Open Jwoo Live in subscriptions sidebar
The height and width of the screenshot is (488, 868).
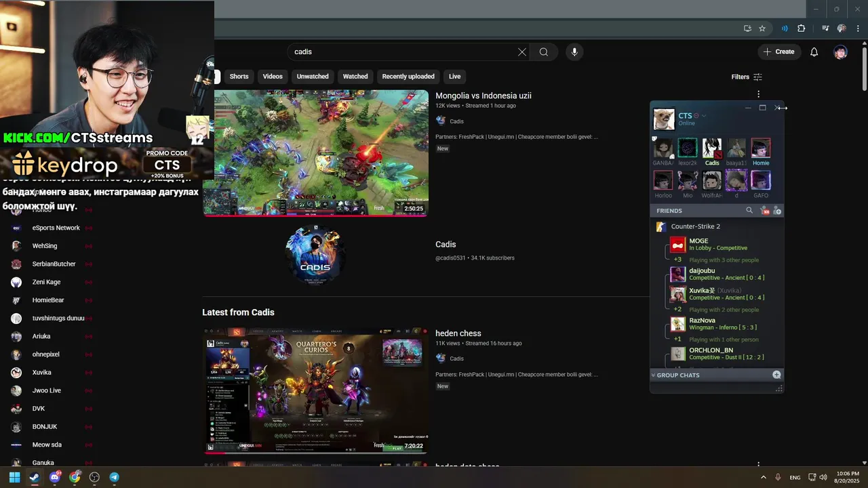click(x=46, y=390)
